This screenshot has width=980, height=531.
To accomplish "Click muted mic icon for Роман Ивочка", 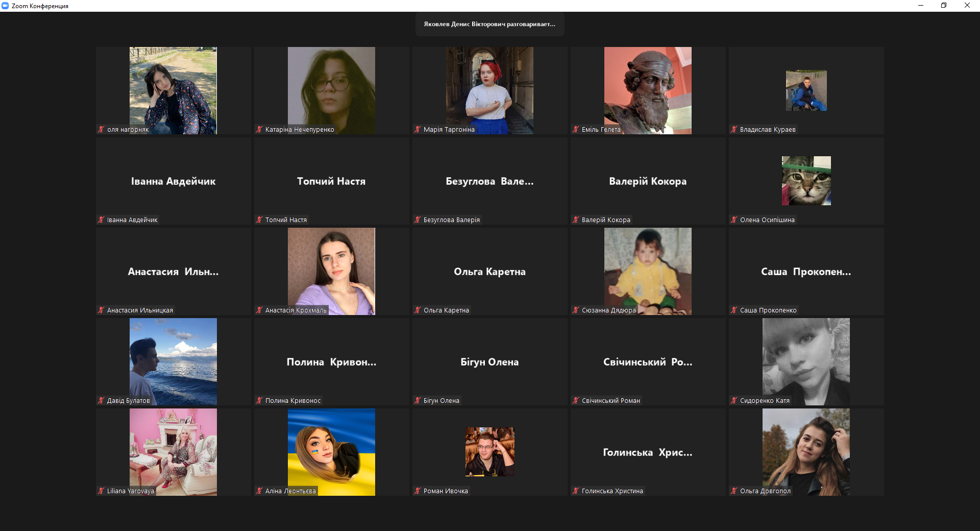I will point(418,491).
